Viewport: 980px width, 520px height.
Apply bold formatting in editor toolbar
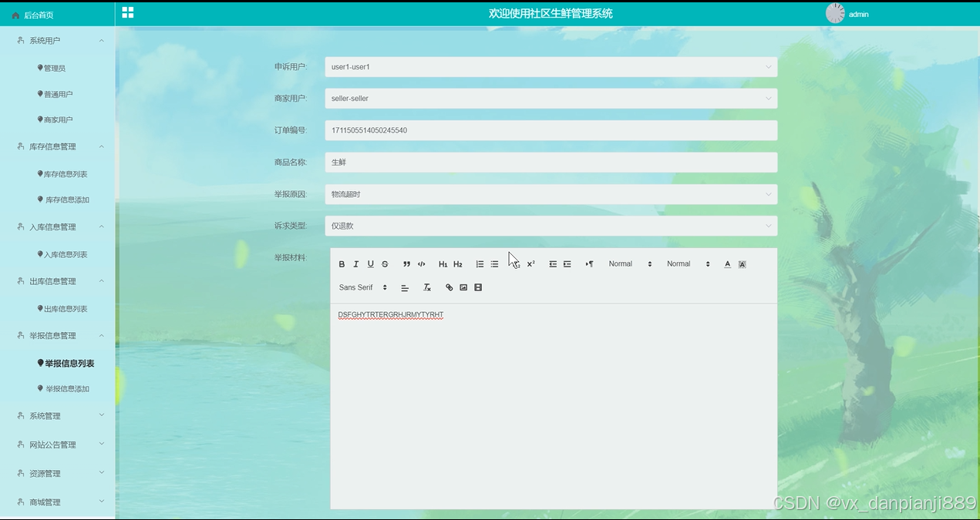pyautogui.click(x=342, y=264)
